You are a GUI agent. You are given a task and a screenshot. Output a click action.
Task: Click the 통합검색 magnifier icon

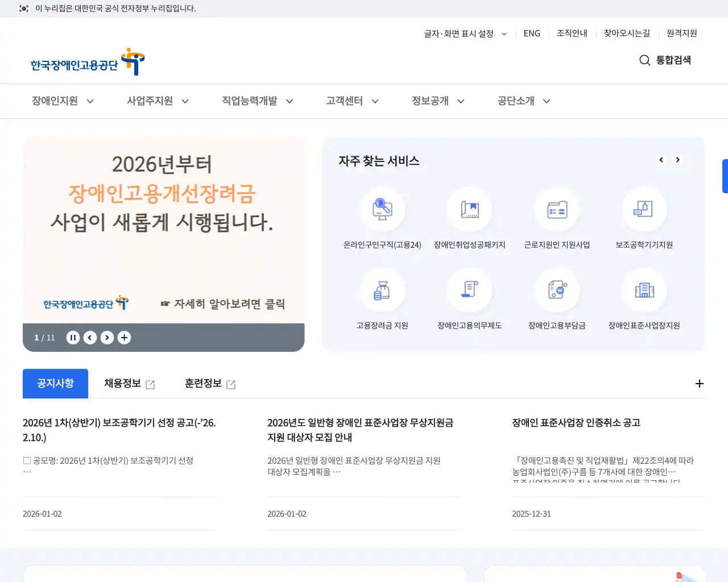point(644,60)
